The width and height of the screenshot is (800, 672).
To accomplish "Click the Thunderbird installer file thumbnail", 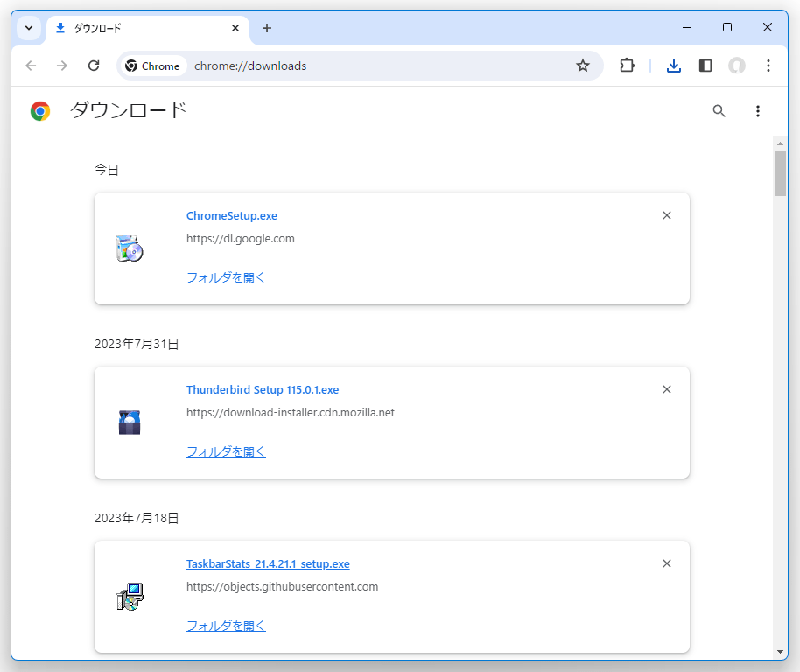I will (x=130, y=422).
